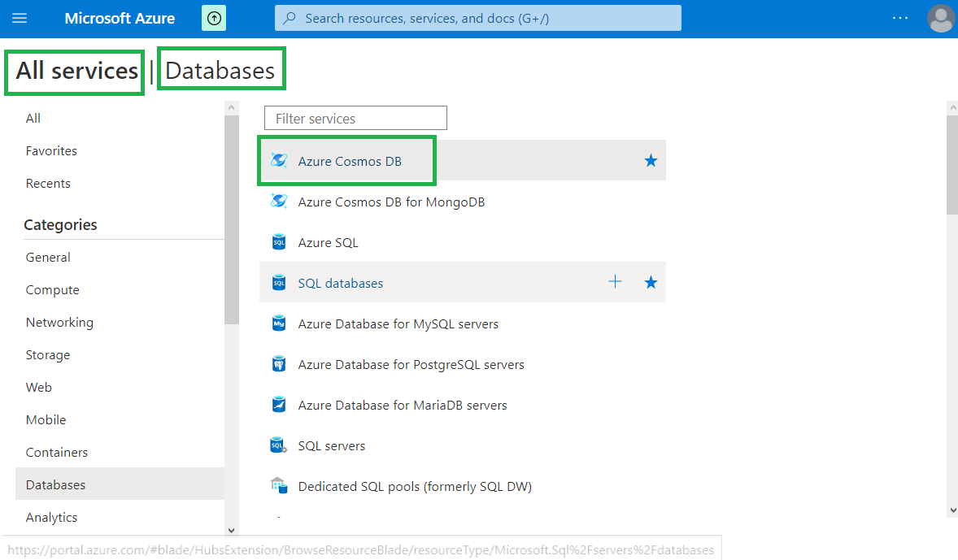
Task: Click the Azure Cosmos DB planet icon
Action: [279, 161]
